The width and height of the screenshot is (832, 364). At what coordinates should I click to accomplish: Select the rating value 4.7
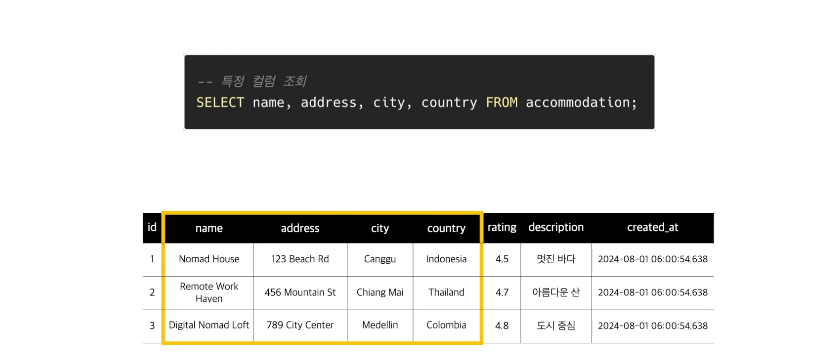pos(502,292)
